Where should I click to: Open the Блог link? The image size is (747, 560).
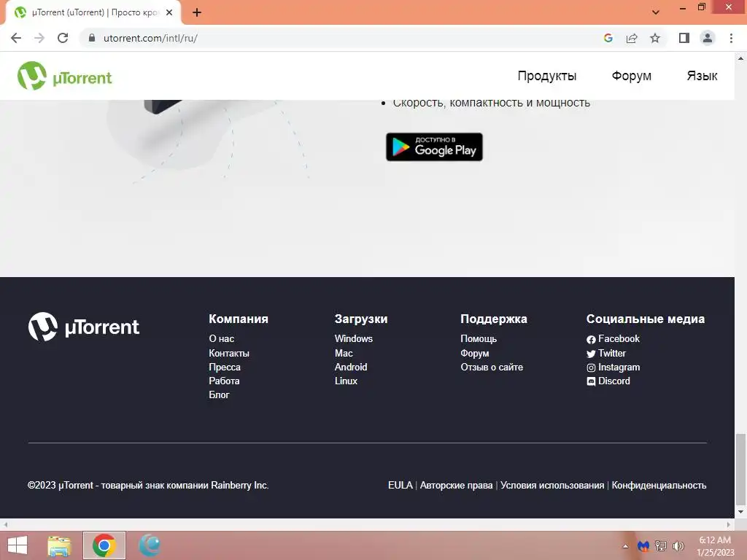click(x=219, y=394)
